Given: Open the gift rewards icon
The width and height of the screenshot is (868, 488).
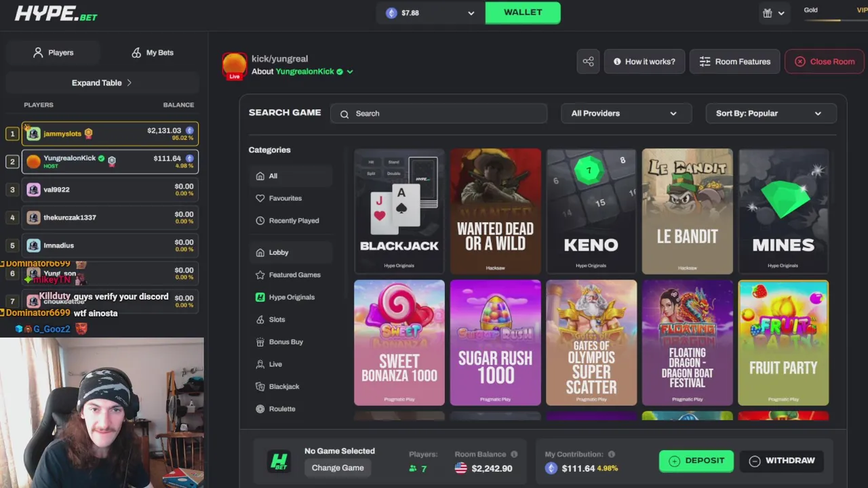Looking at the screenshot, I should [767, 13].
